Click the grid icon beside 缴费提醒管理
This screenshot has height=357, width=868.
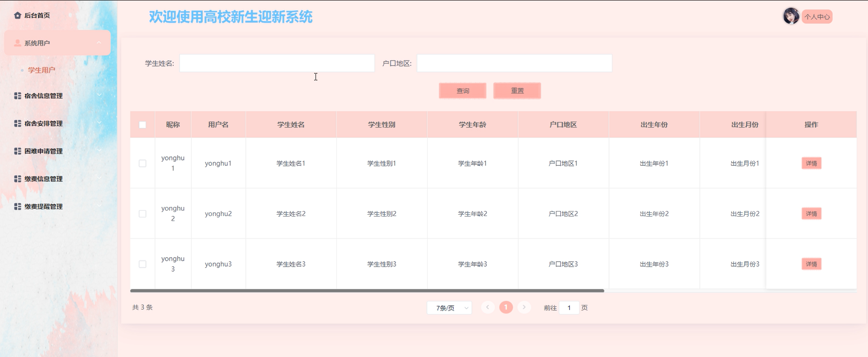pos(18,207)
